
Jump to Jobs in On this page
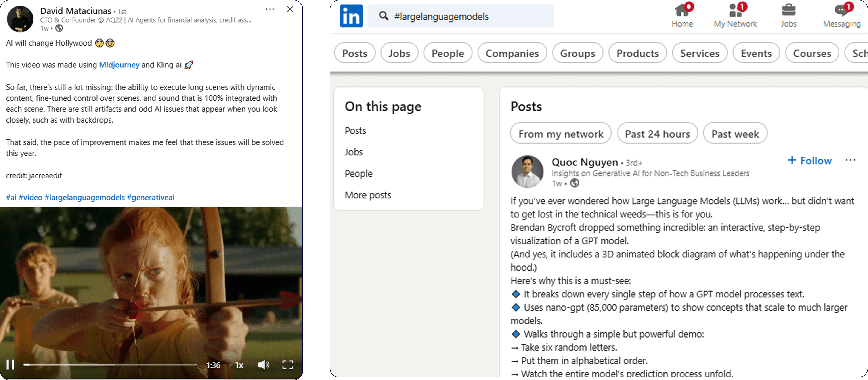point(354,152)
